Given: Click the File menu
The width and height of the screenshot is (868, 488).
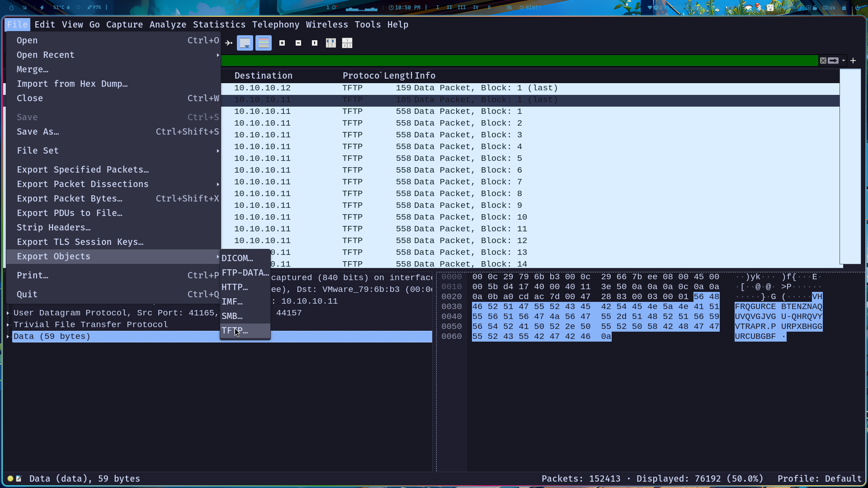Looking at the screenshot, I should point(18,24).
